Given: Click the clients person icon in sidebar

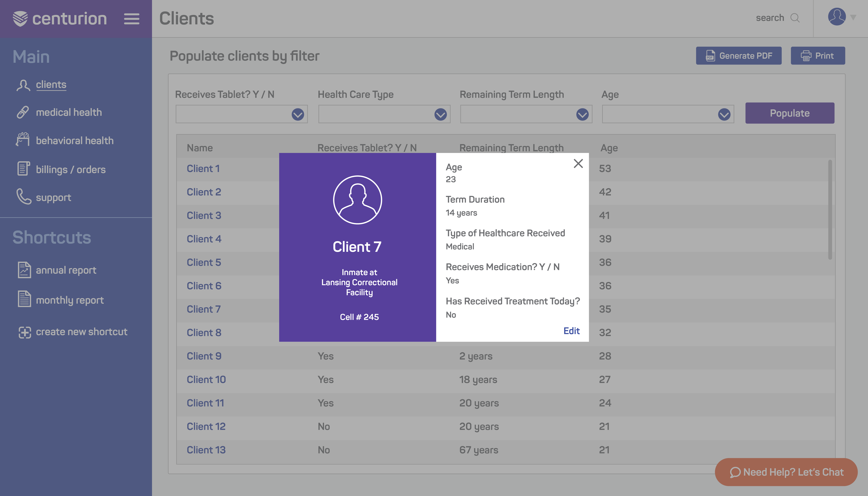Looking at the screenshot, I should pyautogui.click(x=23, y=85).
